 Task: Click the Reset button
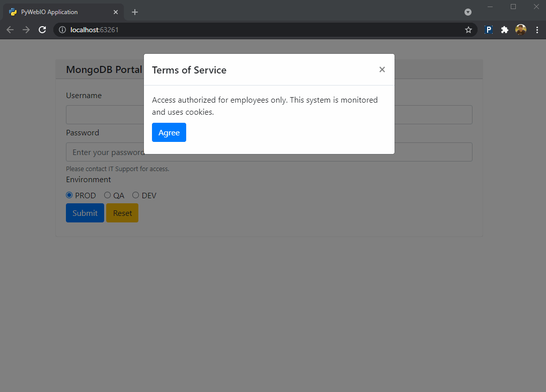122,213
